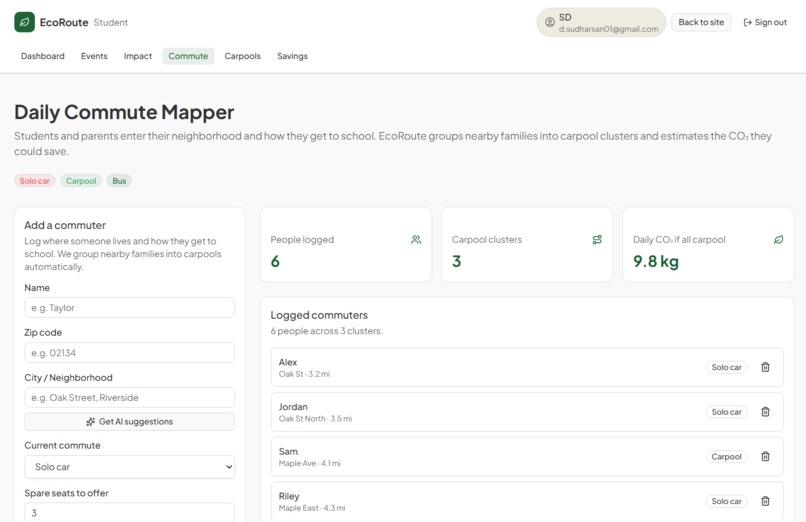Click Riley's Solo car badge
This screenshot has width=806, height=522.
tap(726, 501)
